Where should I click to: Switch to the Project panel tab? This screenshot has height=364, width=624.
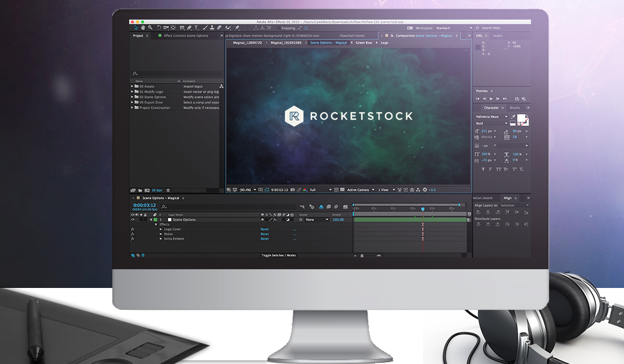[138, 36]
